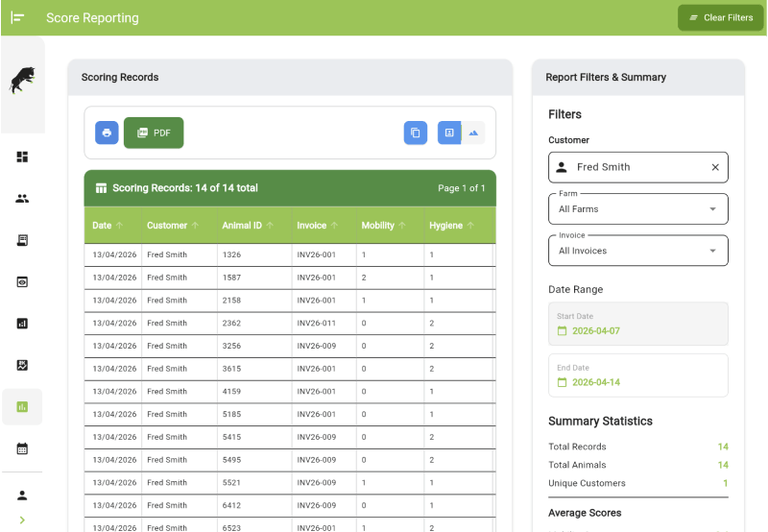Click the Start Date field 2026-04-07

pyautogui.click(x=637, y=324)
